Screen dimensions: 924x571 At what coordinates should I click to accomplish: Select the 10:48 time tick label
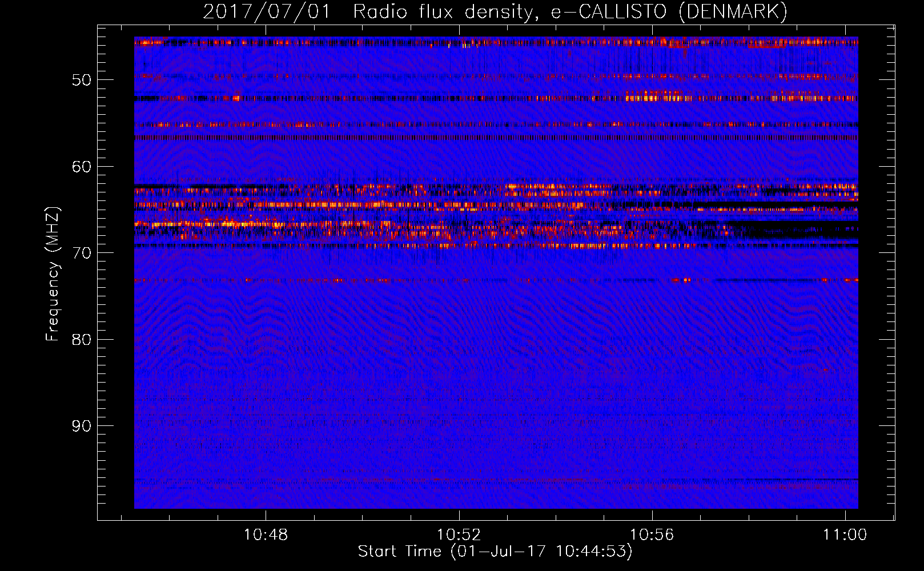[x=266, y=535]
